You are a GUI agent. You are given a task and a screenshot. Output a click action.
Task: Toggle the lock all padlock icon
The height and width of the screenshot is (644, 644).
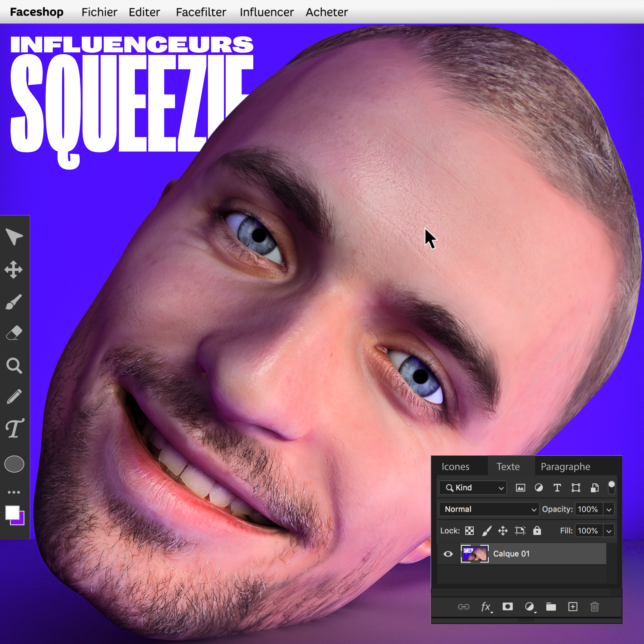click(x=537, y=530)
